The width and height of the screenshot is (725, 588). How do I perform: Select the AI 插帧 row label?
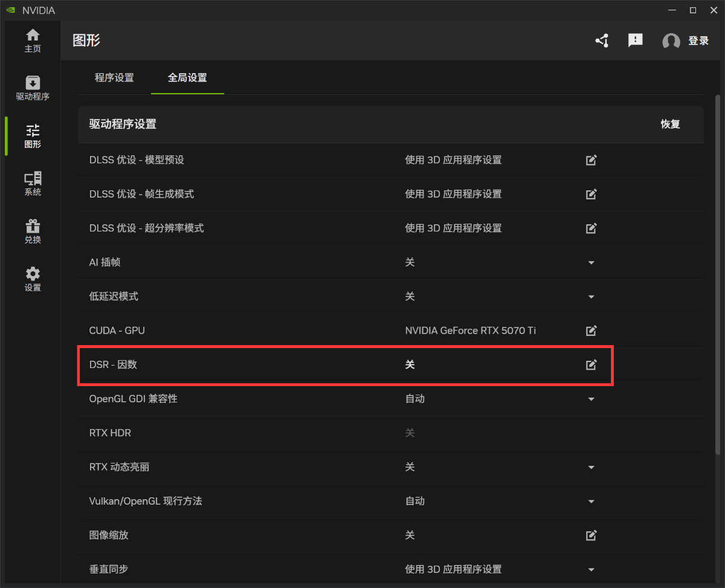[x=105, y=262]
